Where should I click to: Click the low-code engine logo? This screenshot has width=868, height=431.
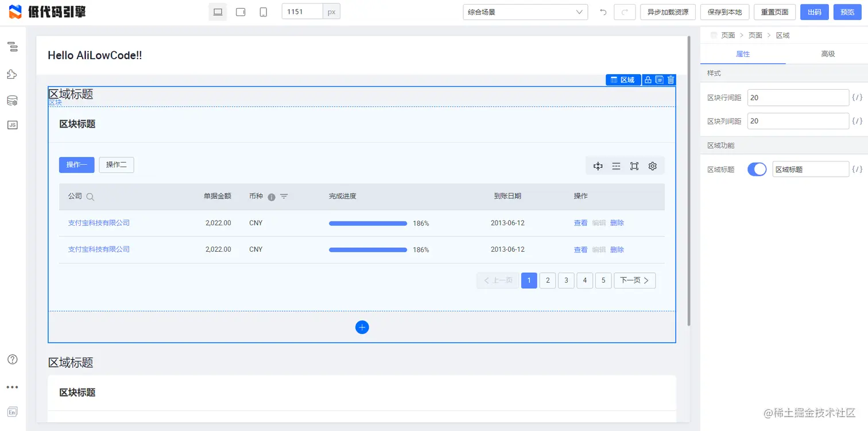pyautogui.click(x=47, y=11)
